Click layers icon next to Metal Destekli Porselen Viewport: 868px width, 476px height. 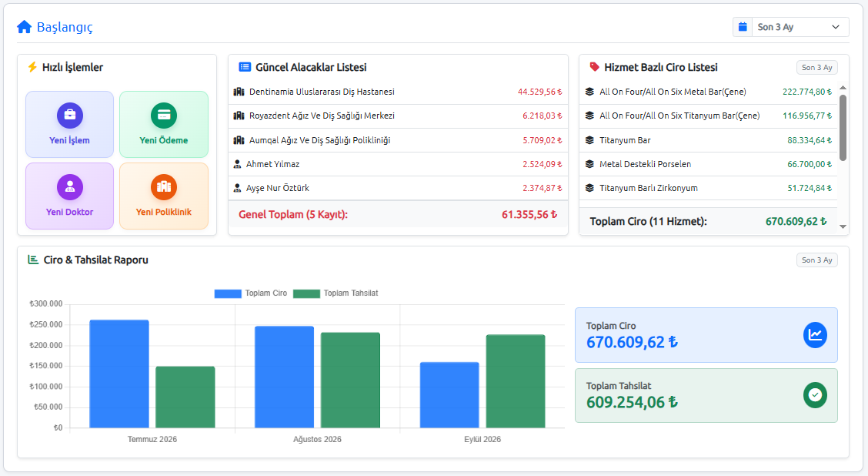(x=589, y=164)
